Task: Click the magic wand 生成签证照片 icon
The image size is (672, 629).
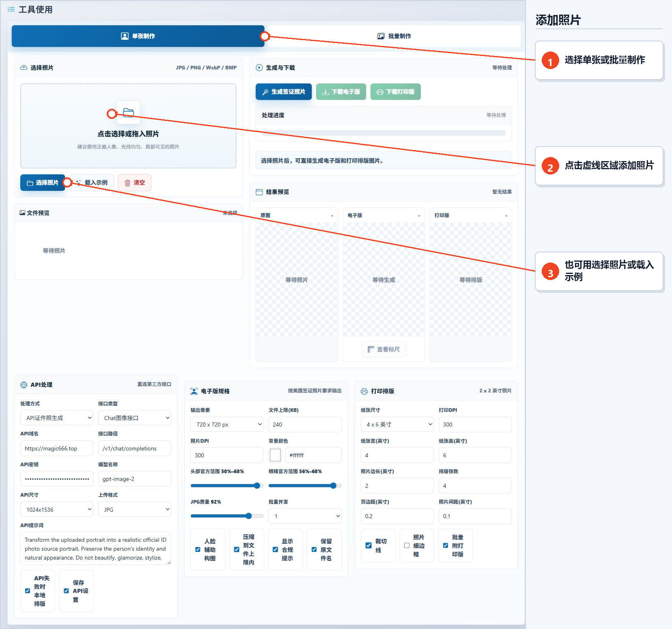Action: 265,92
